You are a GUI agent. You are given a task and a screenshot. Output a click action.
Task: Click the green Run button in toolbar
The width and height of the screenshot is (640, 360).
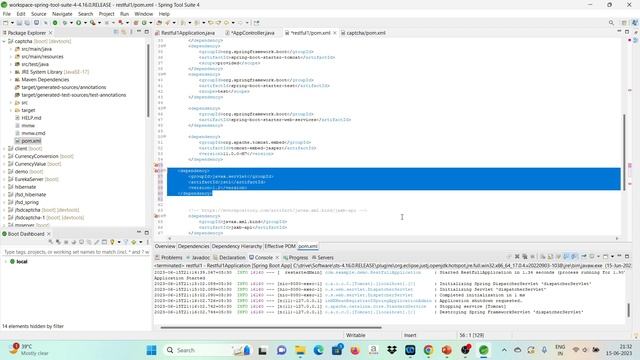pos(78,23)
